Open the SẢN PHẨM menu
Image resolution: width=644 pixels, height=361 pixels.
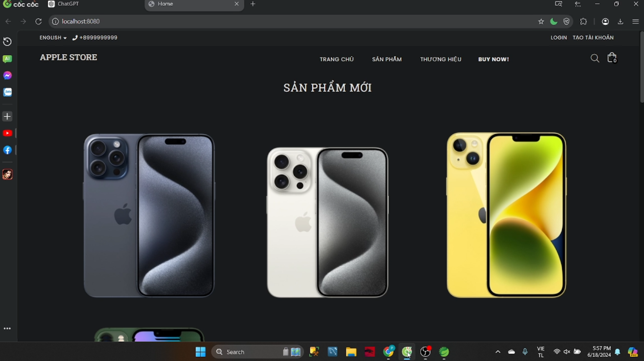387,60
